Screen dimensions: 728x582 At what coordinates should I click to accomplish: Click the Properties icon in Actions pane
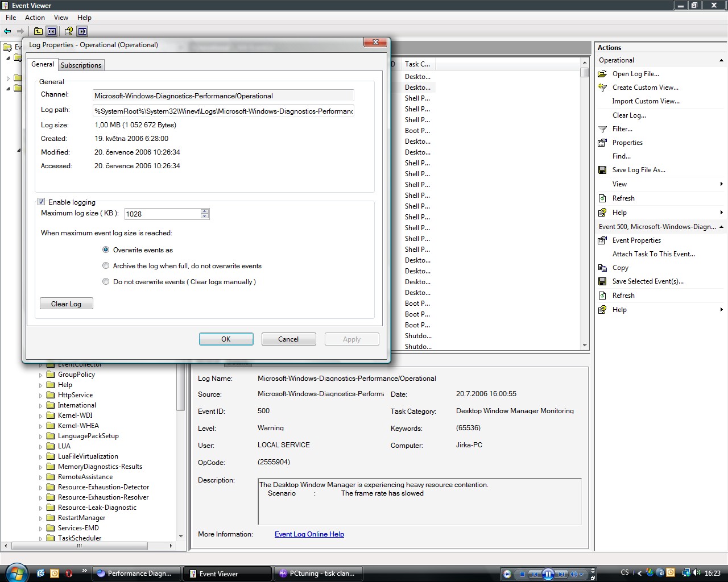pyautogui.click(x=603, y=143)
